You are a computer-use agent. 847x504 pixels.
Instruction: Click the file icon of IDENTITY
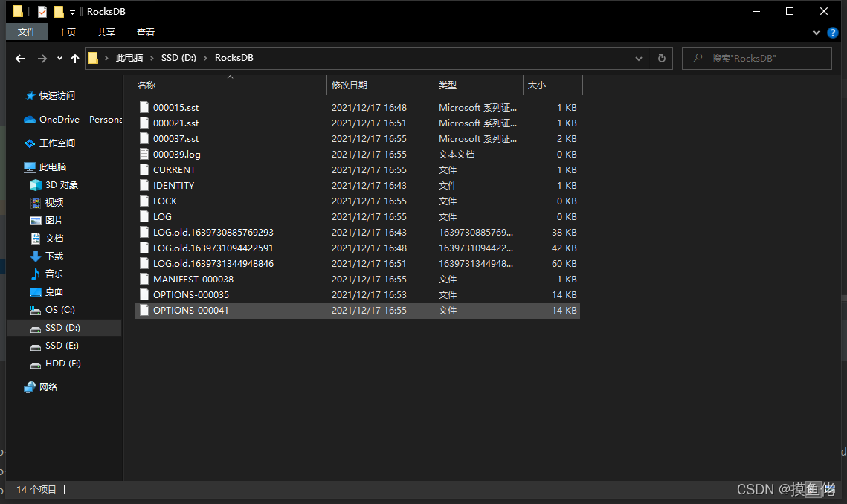(x=144, y=185)
